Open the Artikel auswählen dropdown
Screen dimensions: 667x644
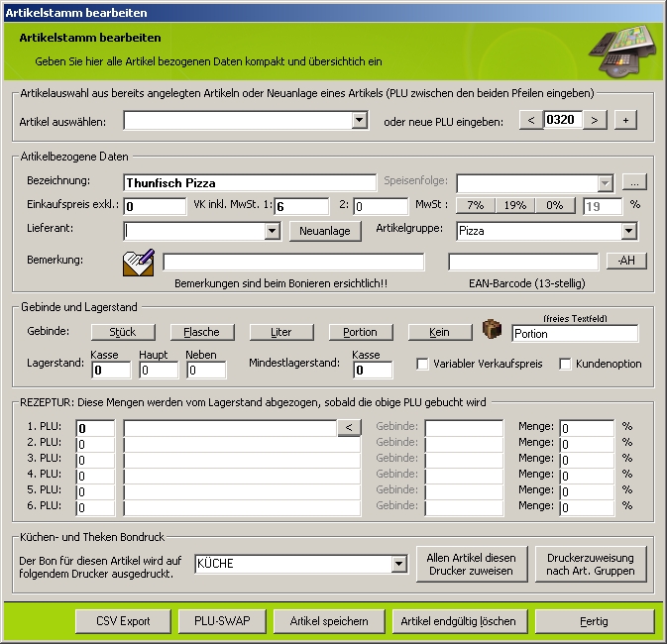pos(360,121)
